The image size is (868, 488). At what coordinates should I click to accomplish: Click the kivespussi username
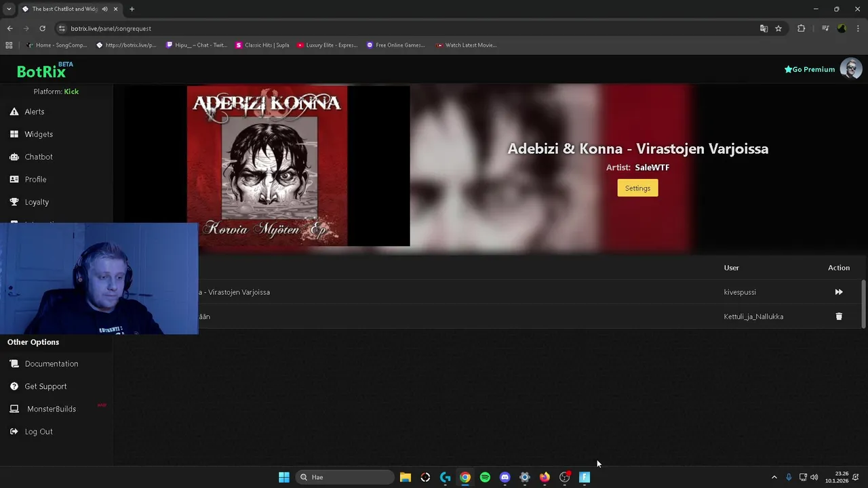tap(740, 292)
